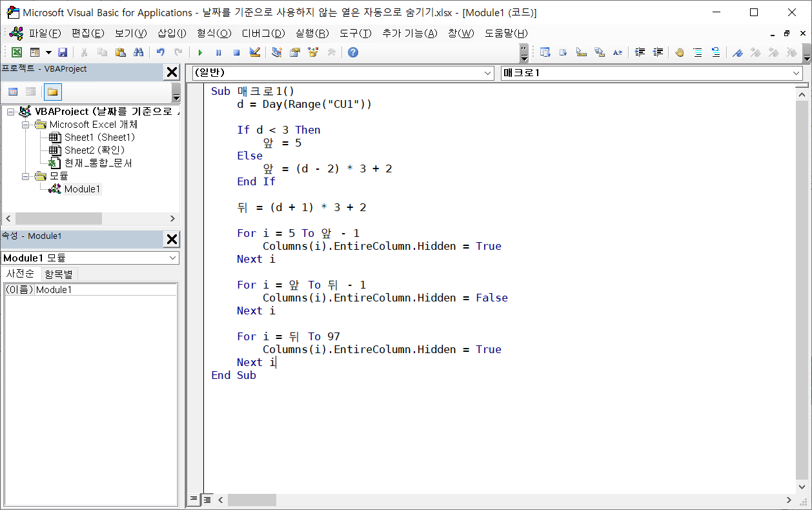Toggle Bookmark with the blue flag icon
812x510 pixels.
point(738,52)
